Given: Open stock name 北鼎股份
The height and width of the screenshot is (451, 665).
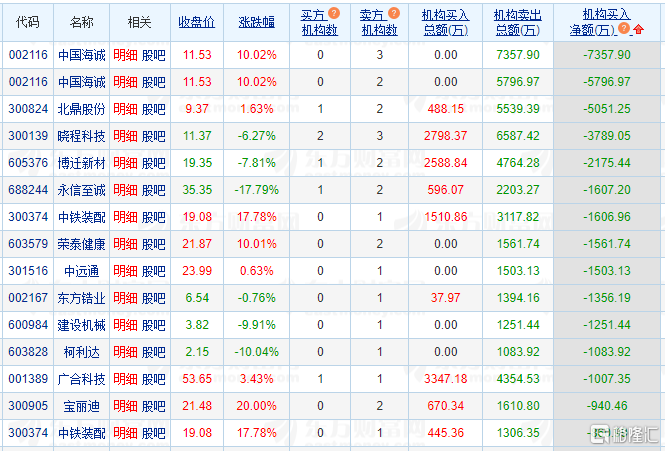Looking at the screenshot, I should click(81, 109).
